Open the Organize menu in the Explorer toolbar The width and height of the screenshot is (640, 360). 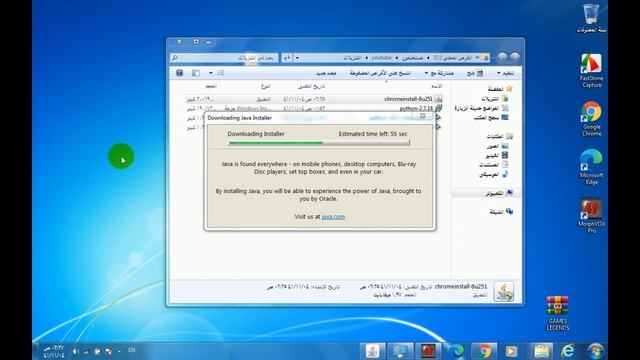505,73
